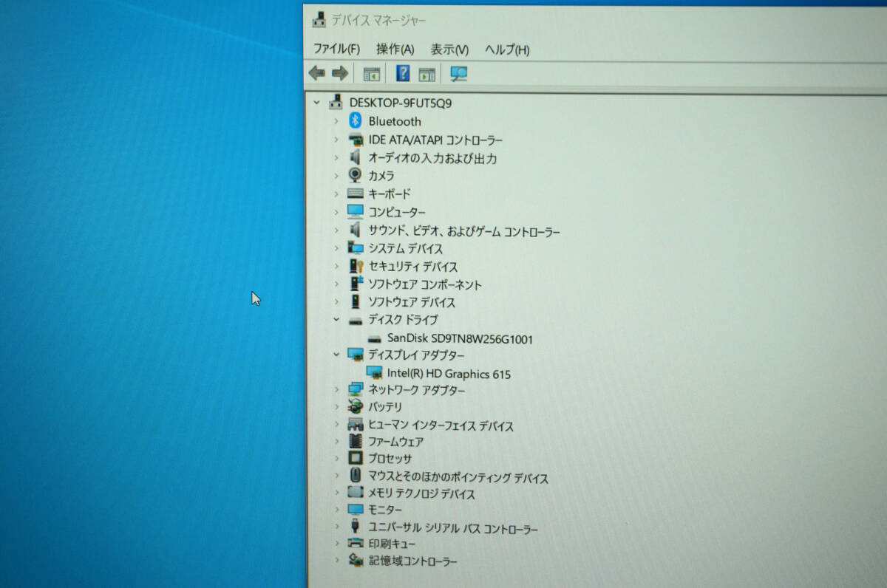Click the keyboard icon next to キーボード
The width and height of the screenshot is (887, 588).
pos(355,194)
